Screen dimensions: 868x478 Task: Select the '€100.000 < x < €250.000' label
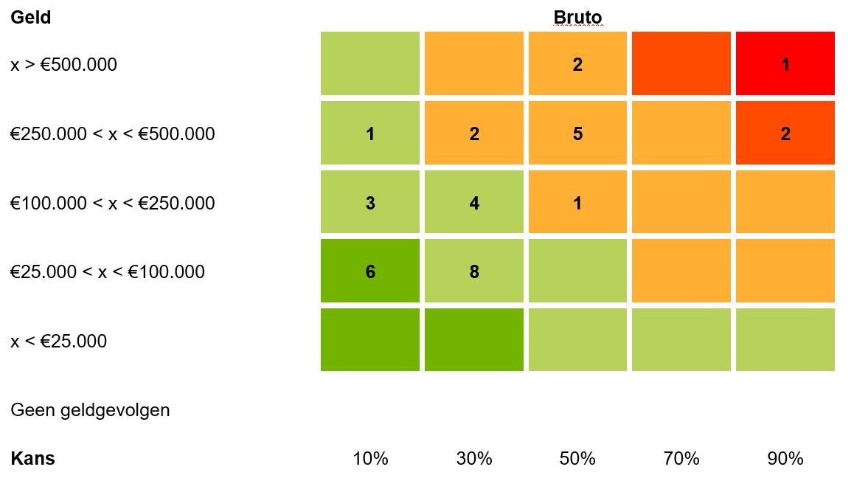click(113, 203)
